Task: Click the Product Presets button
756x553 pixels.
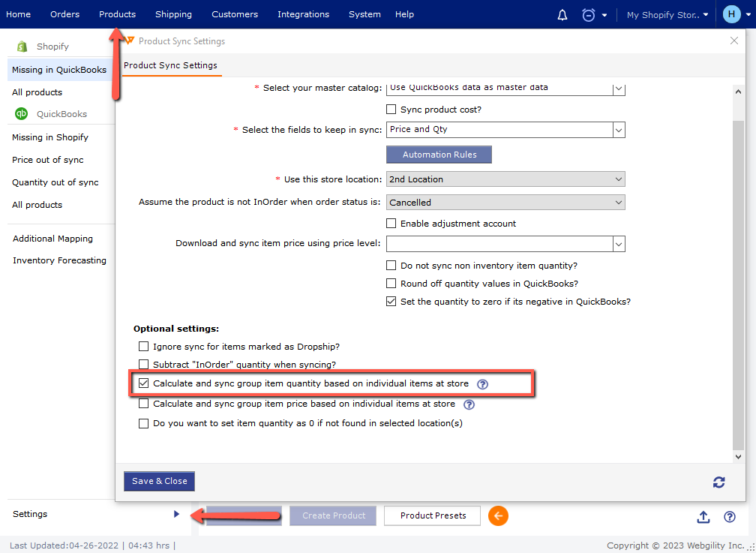Action: (x=433, y=515)
